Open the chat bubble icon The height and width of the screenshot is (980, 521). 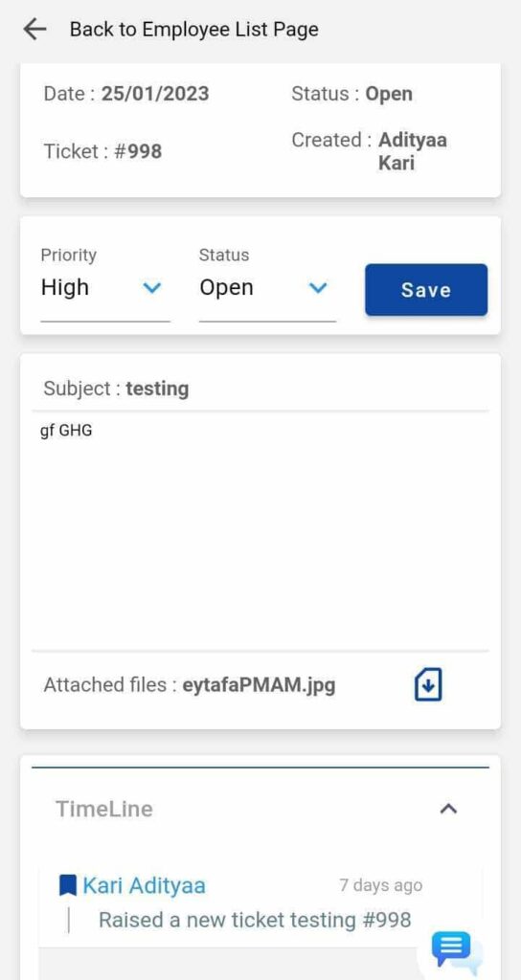coord(452,950)
